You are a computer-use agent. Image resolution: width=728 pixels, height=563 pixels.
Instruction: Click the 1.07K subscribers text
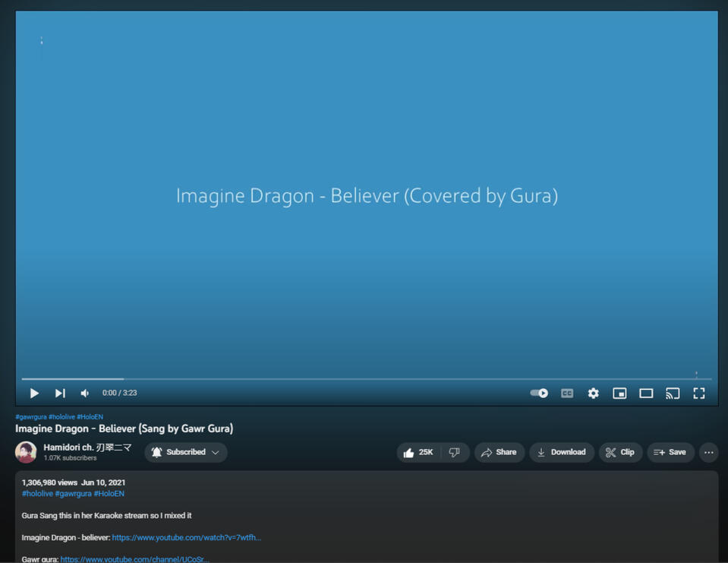[70, 458]
